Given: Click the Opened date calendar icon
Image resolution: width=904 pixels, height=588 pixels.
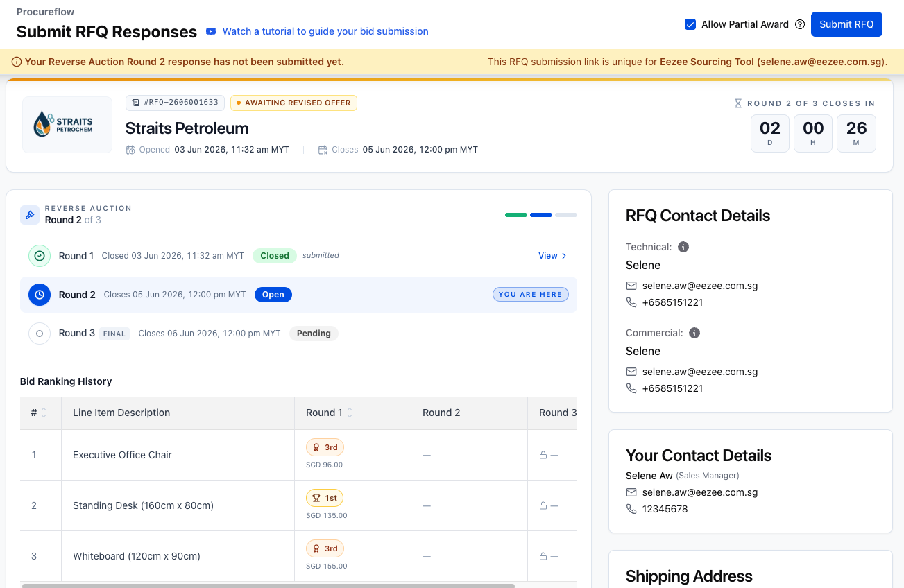Looking at the screenshot, I should coord(130,150).
